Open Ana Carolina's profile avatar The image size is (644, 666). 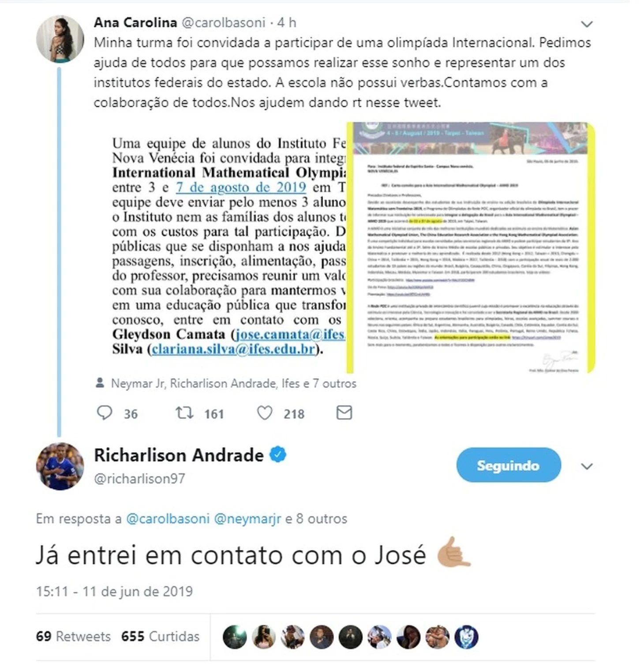click(60, 39)
